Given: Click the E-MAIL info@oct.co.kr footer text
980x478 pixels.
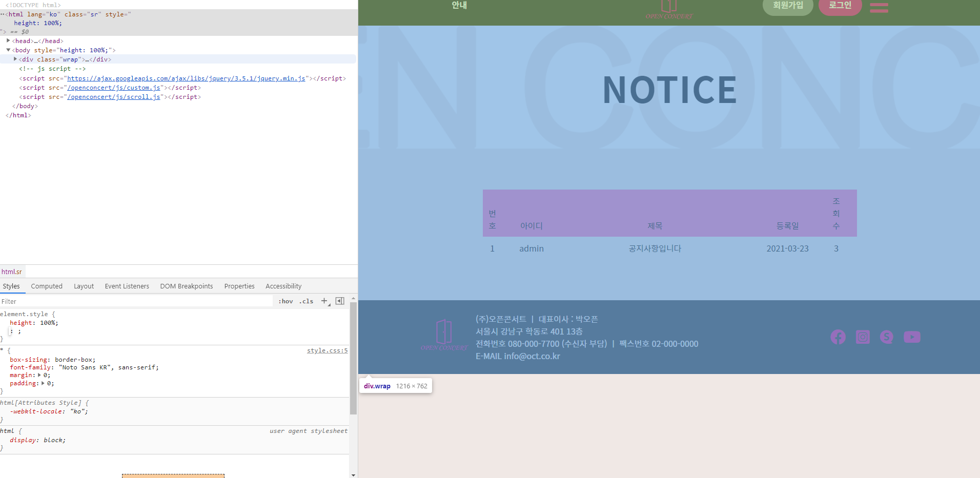Looking at the screenshot, I should 518,356.
